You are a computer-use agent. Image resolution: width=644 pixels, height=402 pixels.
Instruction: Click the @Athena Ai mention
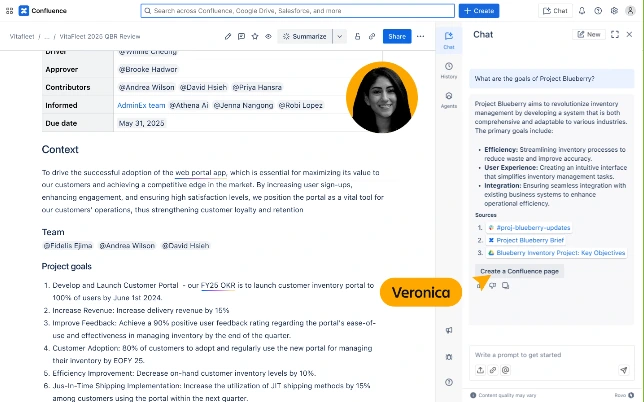[189, 106]
